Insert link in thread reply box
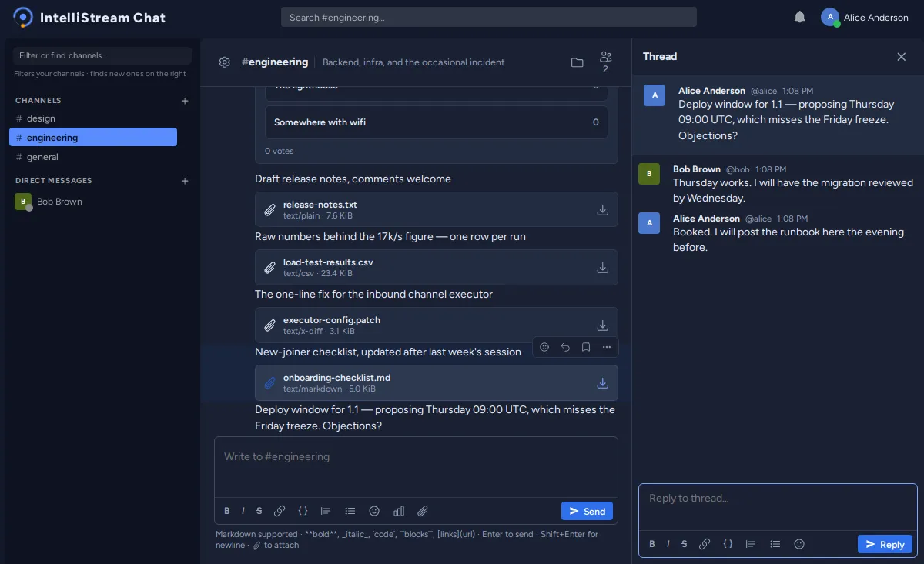 tap(705, 544)
